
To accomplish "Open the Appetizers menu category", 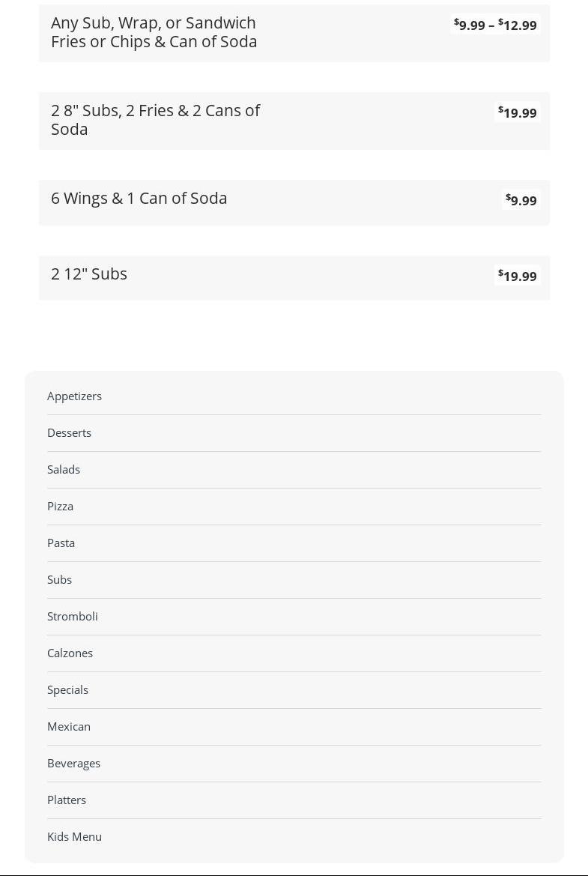I will click(74, 396).
